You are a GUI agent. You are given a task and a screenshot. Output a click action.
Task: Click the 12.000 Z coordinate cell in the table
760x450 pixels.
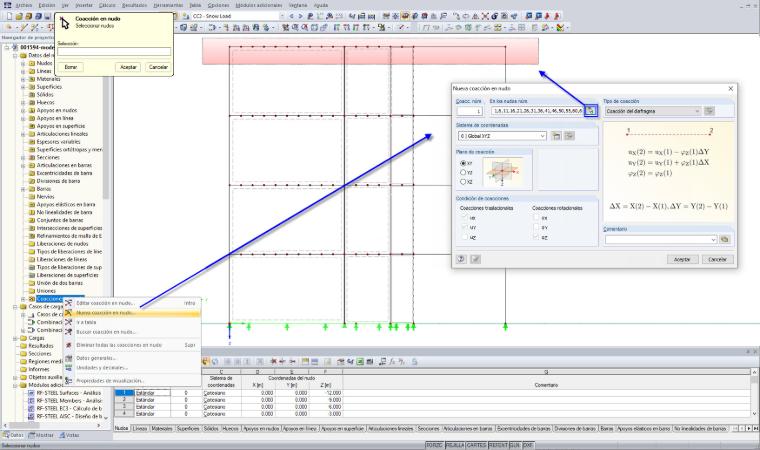(326, 393)
